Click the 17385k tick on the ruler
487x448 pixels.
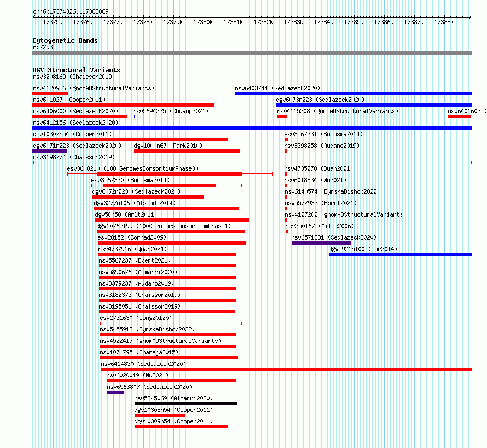click(353, 22)
